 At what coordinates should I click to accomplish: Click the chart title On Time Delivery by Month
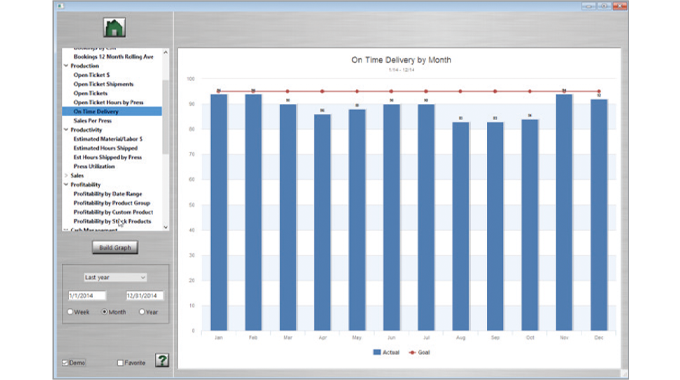[x=401, y=60]
